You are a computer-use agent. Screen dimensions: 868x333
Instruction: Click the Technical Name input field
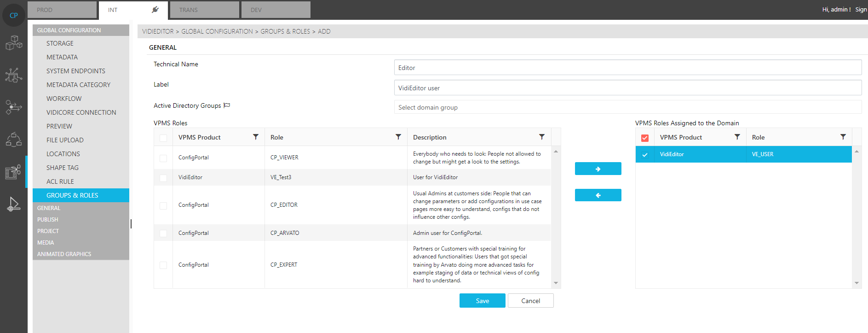tap(627, 68)
